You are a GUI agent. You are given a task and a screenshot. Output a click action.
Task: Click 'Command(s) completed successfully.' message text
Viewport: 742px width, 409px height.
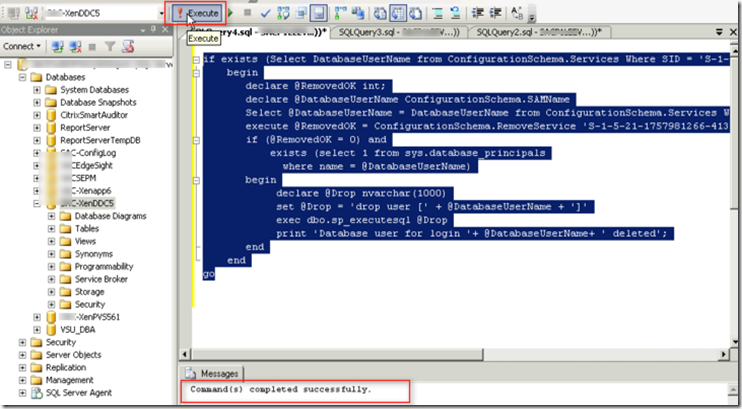[x=281, y=390]
